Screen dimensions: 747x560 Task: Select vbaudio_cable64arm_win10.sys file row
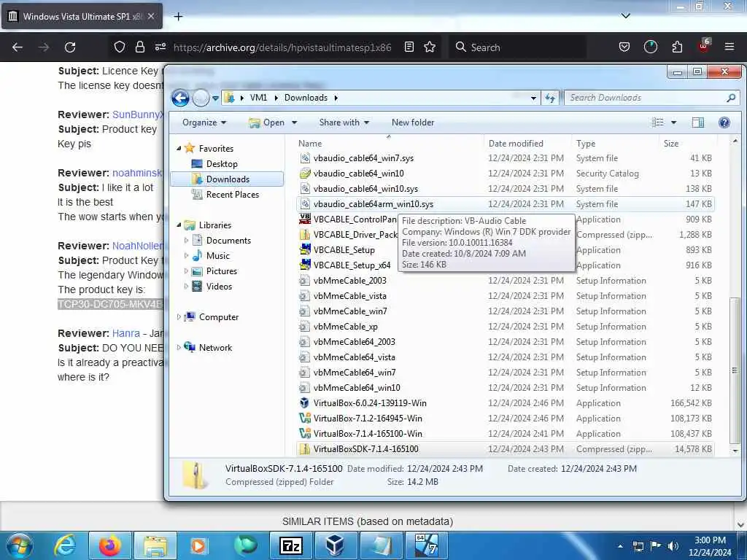click(505, 204)
